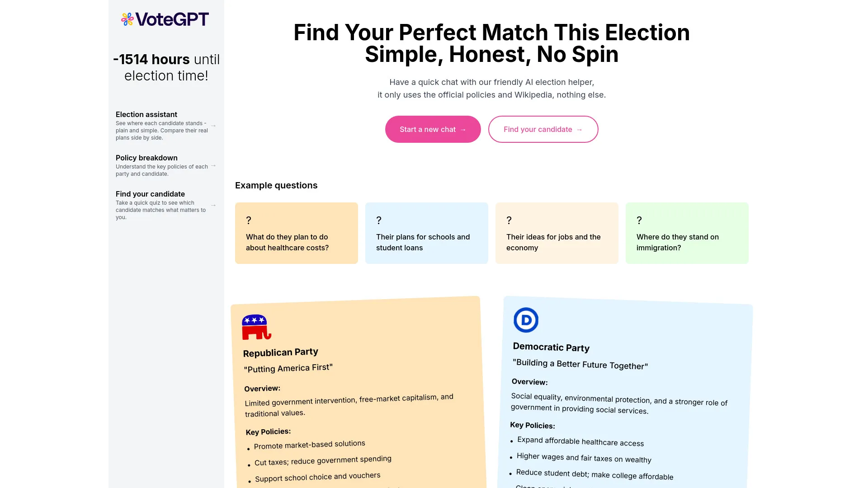Click the VoteGPT wordmark

click(172, 19)
